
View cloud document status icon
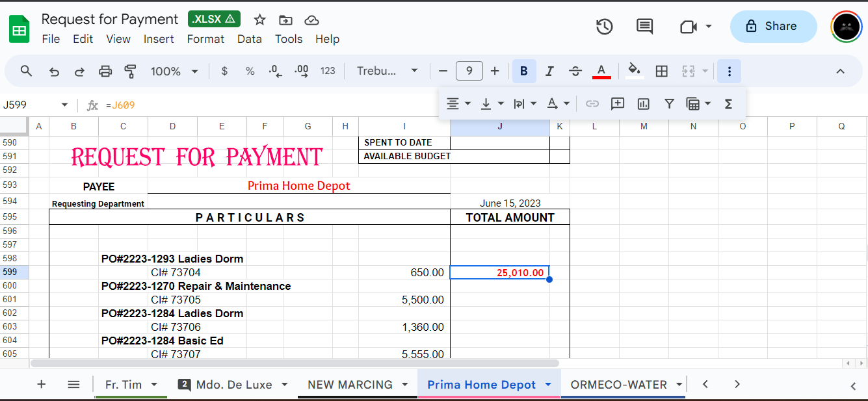tap(311, 19)
